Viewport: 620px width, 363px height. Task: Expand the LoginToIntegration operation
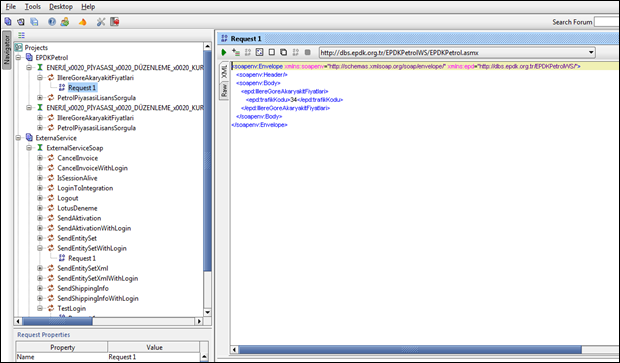pos(40,188)
